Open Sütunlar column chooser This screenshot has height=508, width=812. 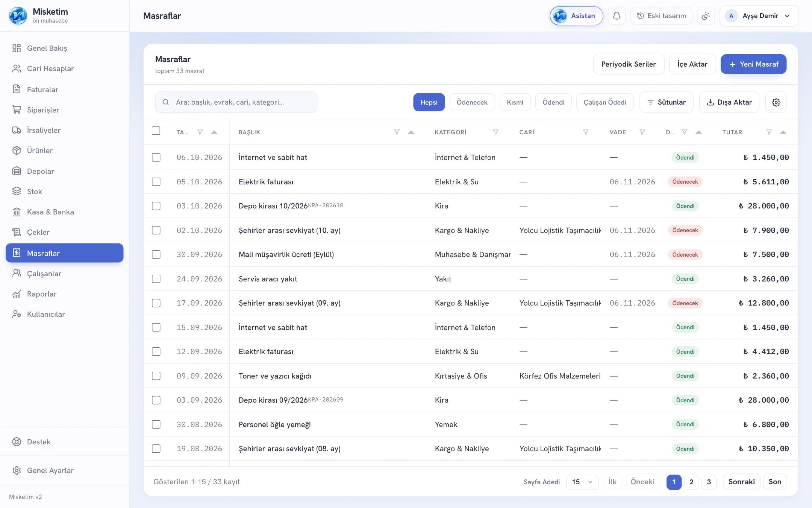click(666, 102)
